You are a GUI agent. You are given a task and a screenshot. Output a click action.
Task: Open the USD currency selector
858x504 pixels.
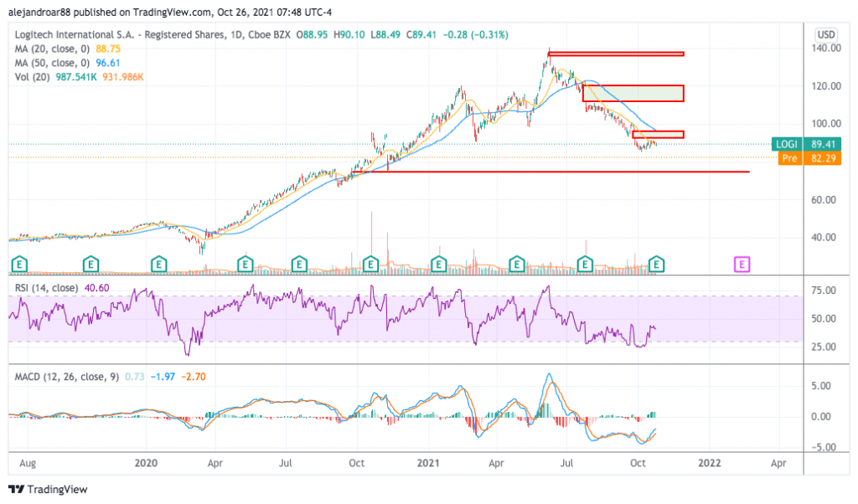tap(825, 35)
